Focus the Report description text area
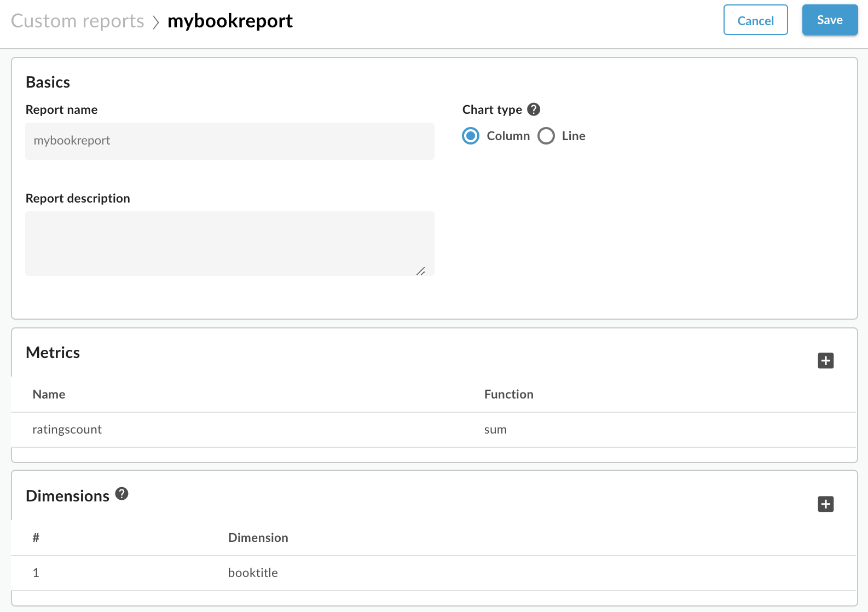The image size is (868, 612). [230, 243]
